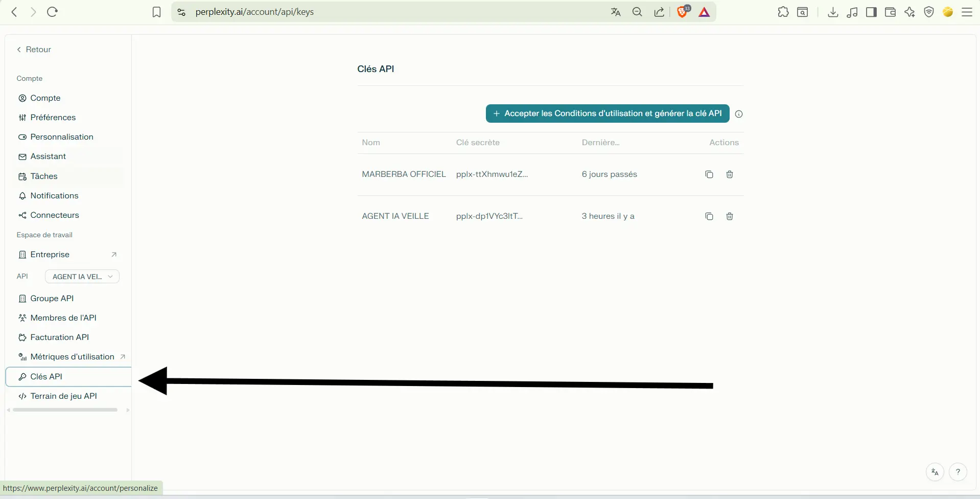Copy the MARBERBA OFFICIEL secret key

(709, 174)
